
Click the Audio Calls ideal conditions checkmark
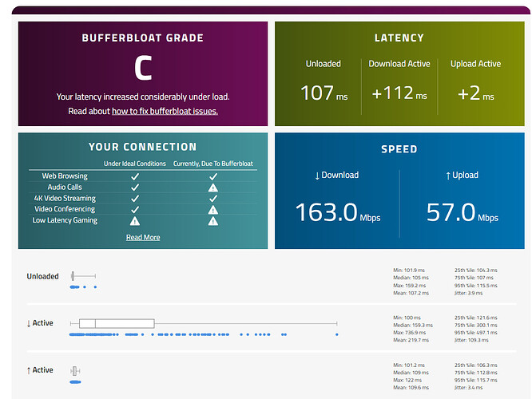(x=135, y=188)
